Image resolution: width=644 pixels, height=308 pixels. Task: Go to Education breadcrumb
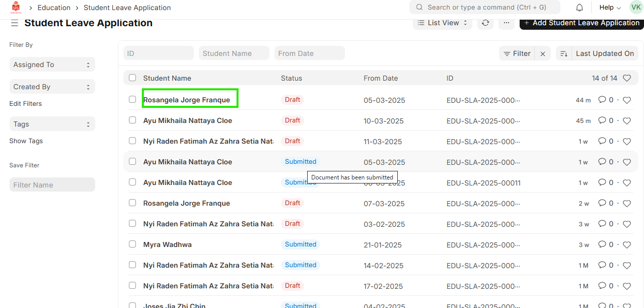[54, 8]
